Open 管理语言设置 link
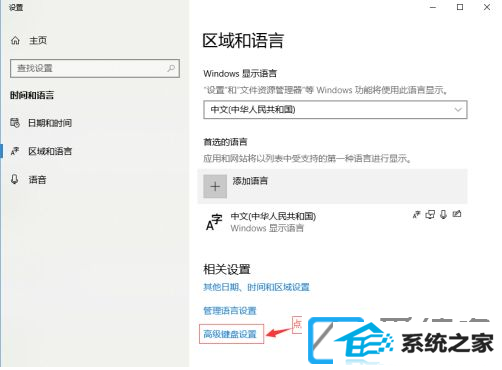Viewport: 502px width, 370px height. coord(230,311)
